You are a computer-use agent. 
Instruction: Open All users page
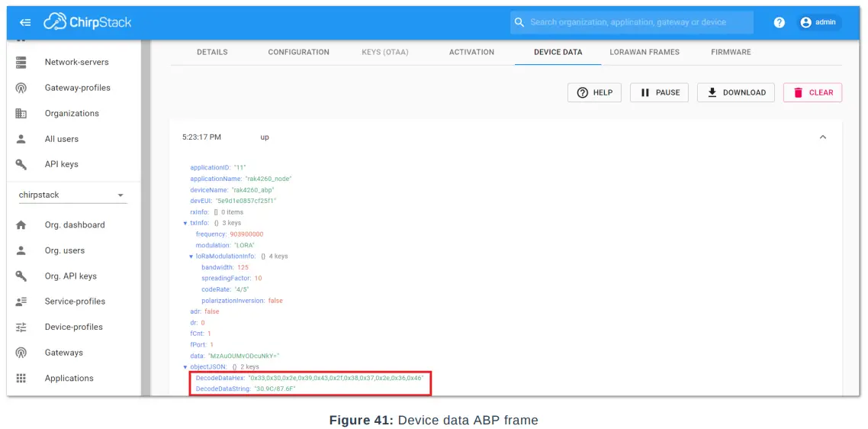[62, 139]
